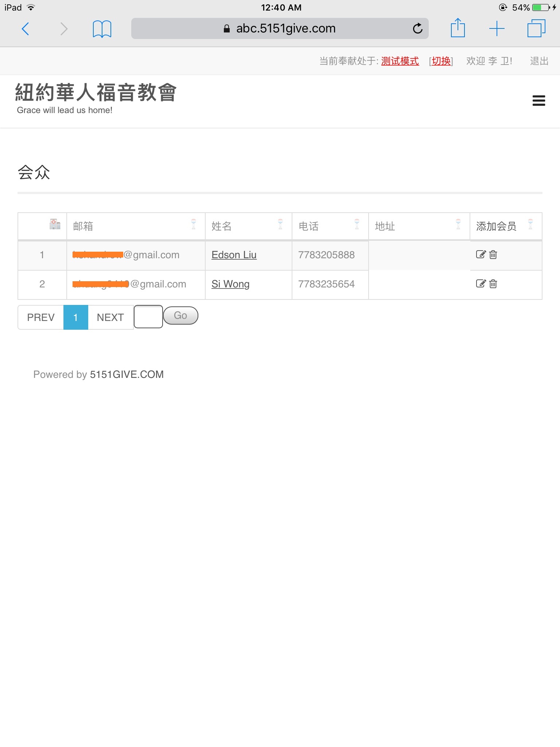
Task: Open the Si Wong name link
Action: [x=230, y=284]
